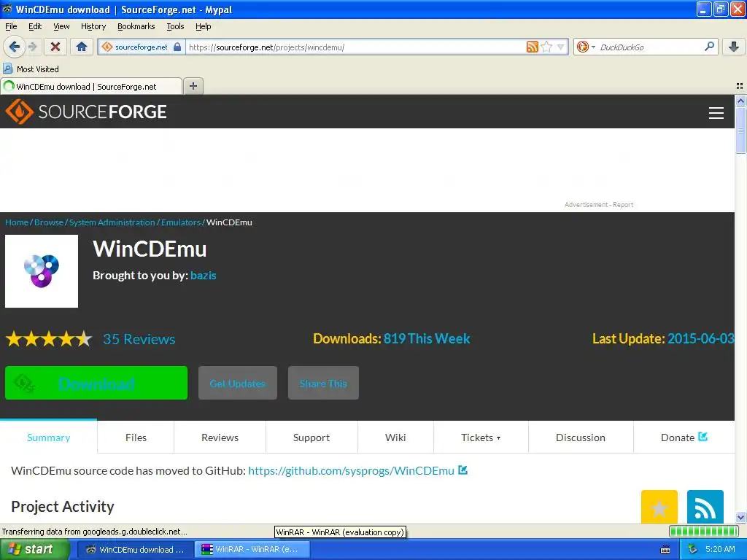Open the Tools menu
The image size is (747, 560).
click(175, 26)
